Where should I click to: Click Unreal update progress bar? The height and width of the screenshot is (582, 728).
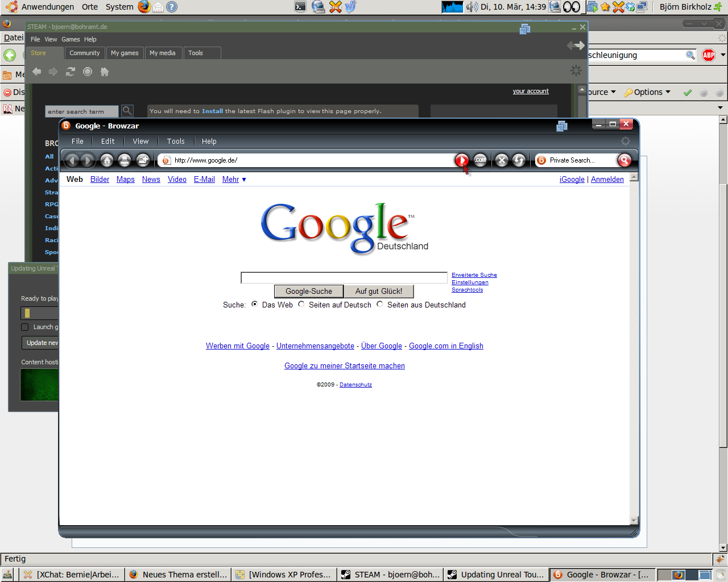[x=39, y=313]
